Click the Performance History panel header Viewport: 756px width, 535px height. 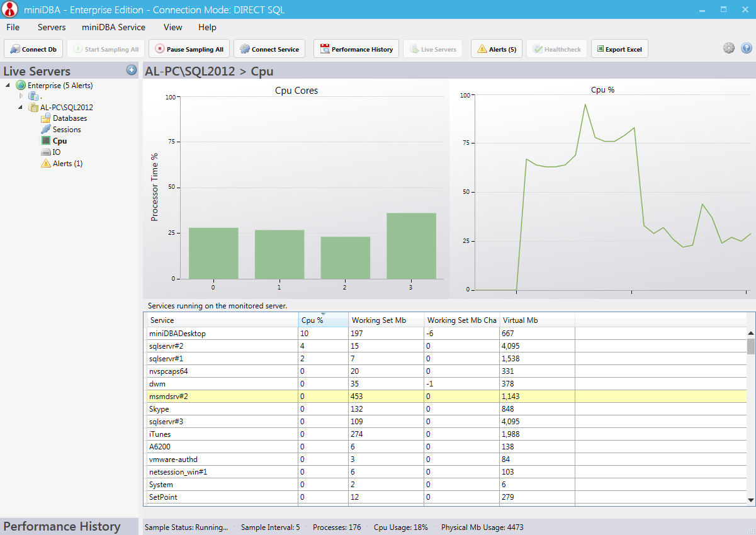pyautogui.click(x=69, y=527)
